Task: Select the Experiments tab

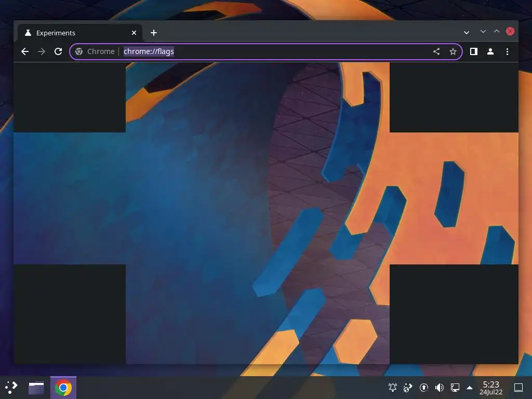Action: point(79,33)
